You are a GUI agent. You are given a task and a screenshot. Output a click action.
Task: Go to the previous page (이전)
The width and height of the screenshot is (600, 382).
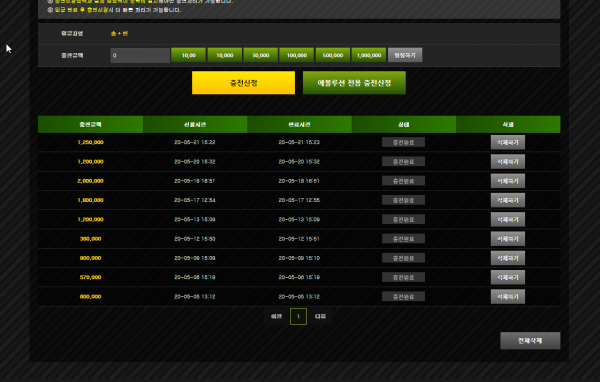276,316
